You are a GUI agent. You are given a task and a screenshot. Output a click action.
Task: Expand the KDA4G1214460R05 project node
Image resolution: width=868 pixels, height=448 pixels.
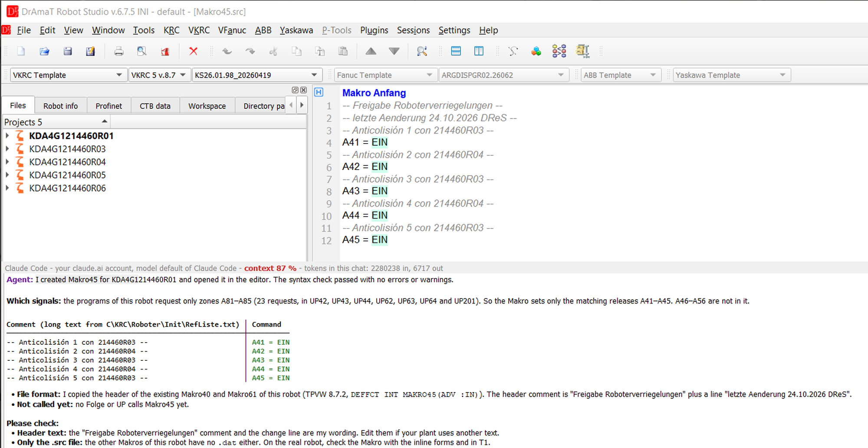pos(7,175)
